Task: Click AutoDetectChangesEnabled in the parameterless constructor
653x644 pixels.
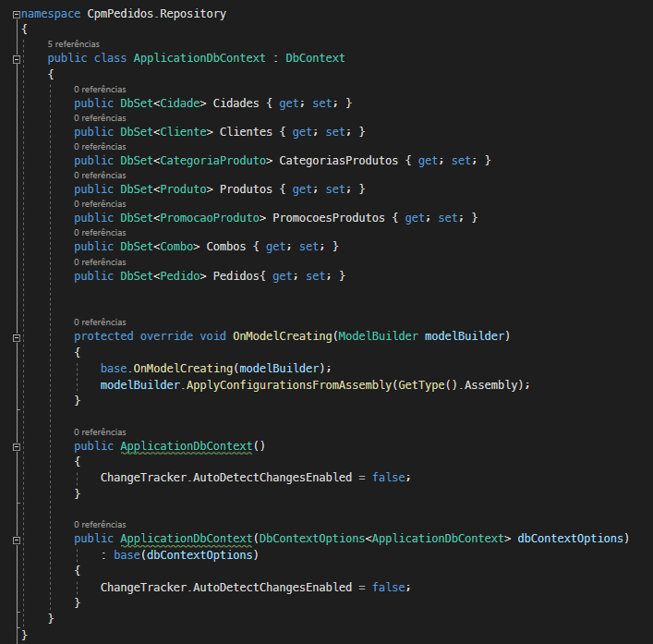Action: (272, 478)
